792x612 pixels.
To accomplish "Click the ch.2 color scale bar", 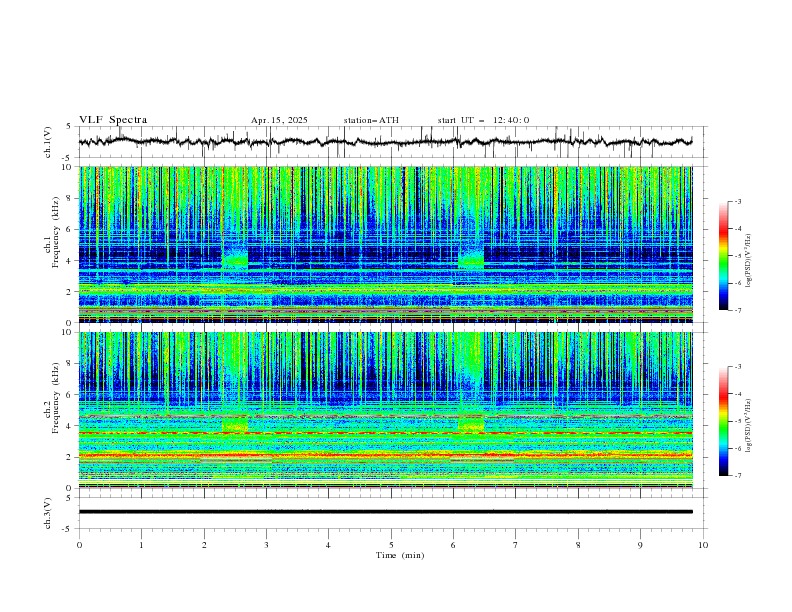I will click(723, 421).
